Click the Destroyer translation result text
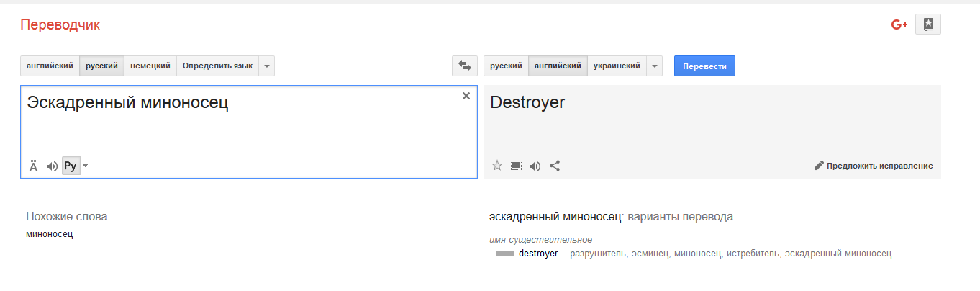980x291 pixels. pos(527,102)
